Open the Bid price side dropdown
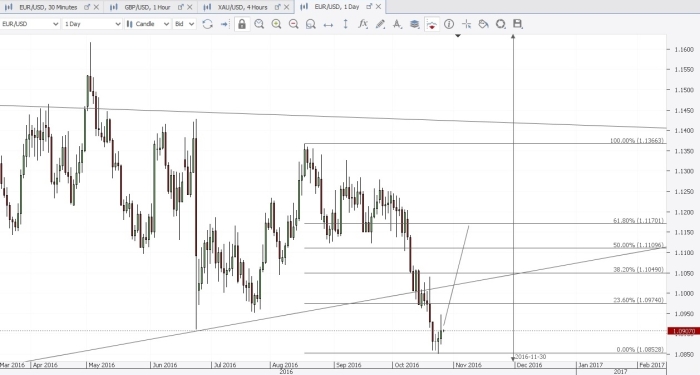The width and height of the screenshot is (700, 375). pyautogui.click(x=184, y=24)
